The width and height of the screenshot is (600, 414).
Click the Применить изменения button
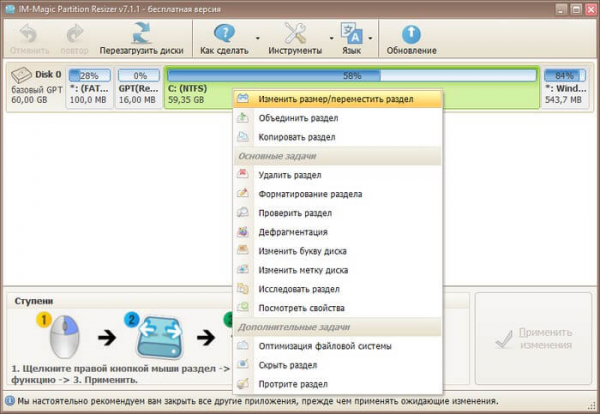(533, 339)
